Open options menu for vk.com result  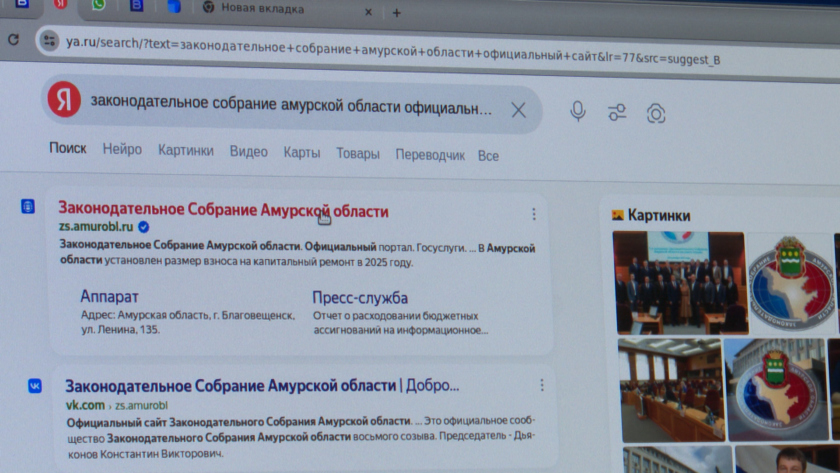tap(542, 385)
